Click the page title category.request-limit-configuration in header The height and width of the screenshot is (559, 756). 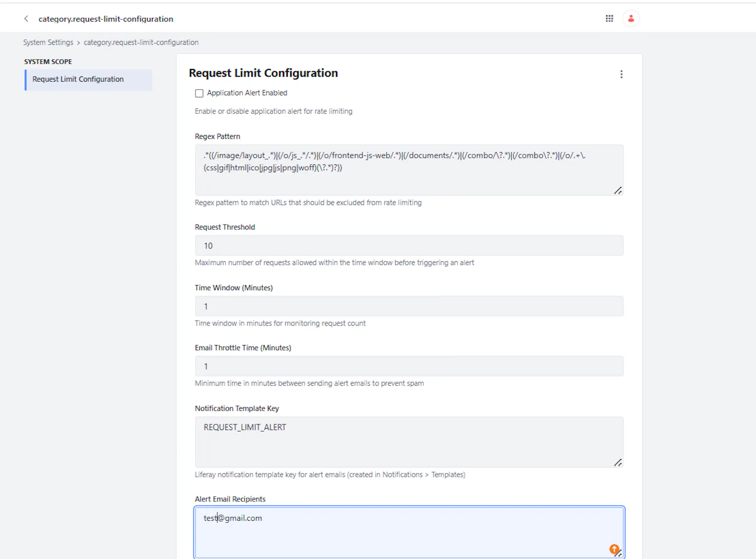click(106, 19)
